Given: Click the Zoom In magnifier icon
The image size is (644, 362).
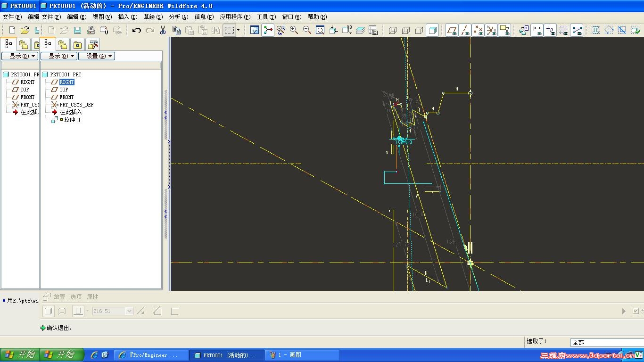Looking at the screenshot, I should click(294, 30).
